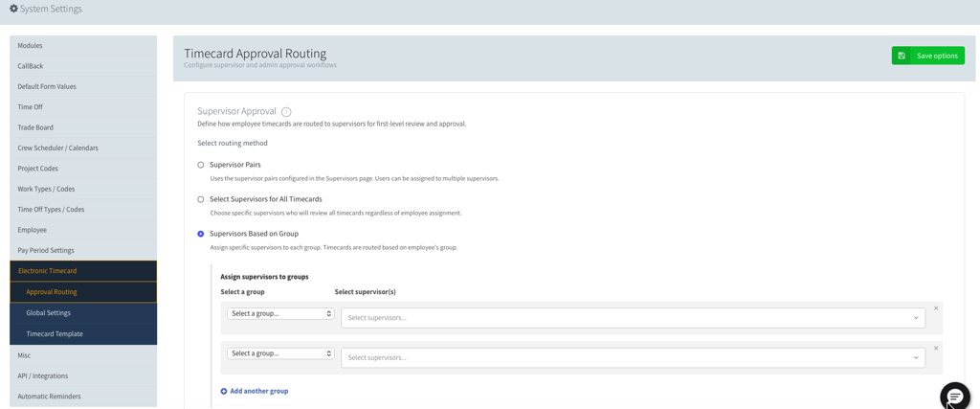The width and height of the screenshot is (980, 409).
Task: Open Work Types / Codes
Action: (83, 189)
